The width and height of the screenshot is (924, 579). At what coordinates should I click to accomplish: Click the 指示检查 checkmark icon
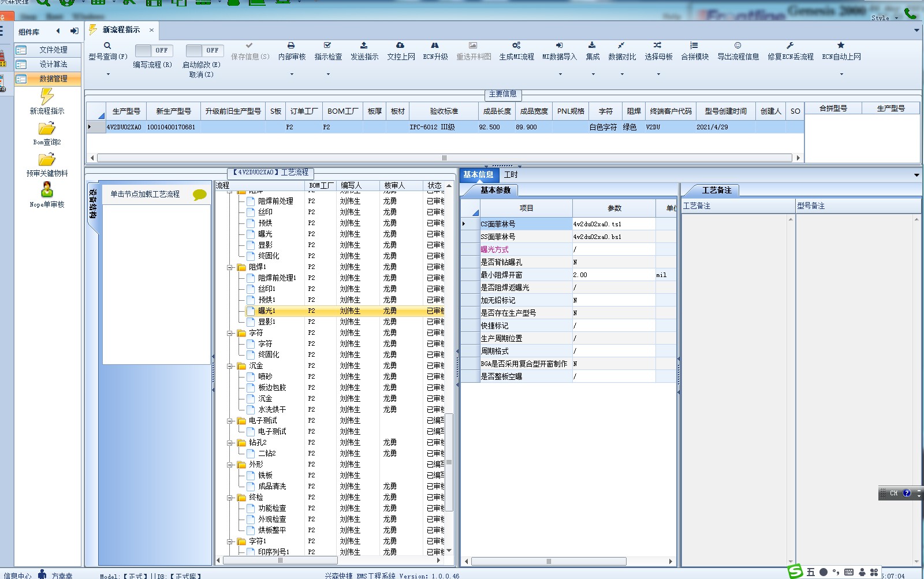[x=327, y=45]
